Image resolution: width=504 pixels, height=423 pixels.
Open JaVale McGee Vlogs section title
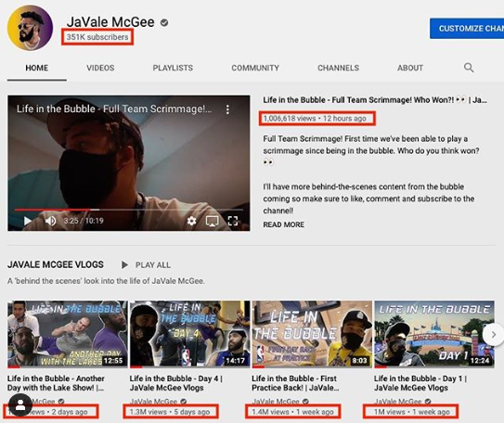point(56,264)
